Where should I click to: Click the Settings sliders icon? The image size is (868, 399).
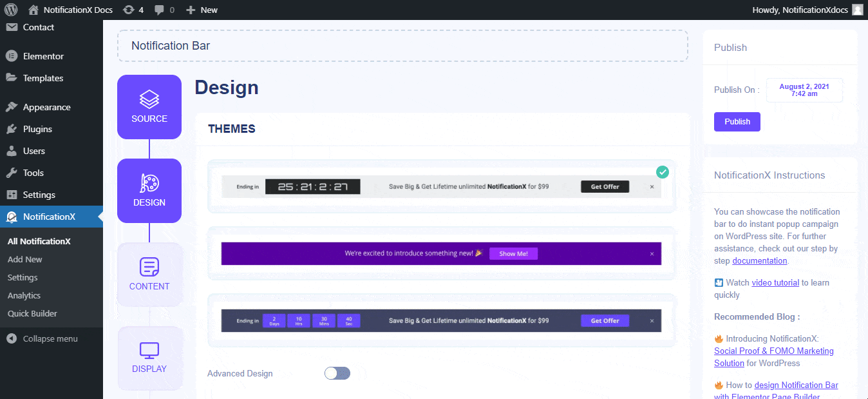point(12,195)
